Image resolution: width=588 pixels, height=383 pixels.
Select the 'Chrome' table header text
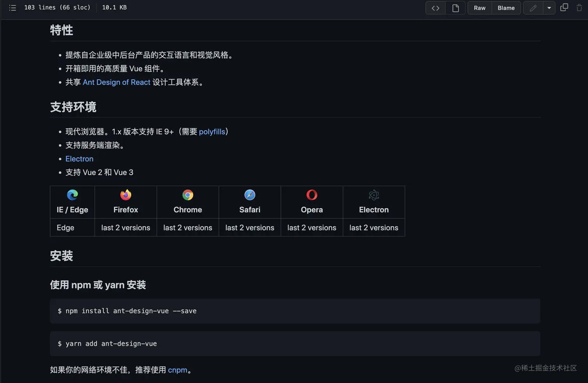click(x=188, y=210)
